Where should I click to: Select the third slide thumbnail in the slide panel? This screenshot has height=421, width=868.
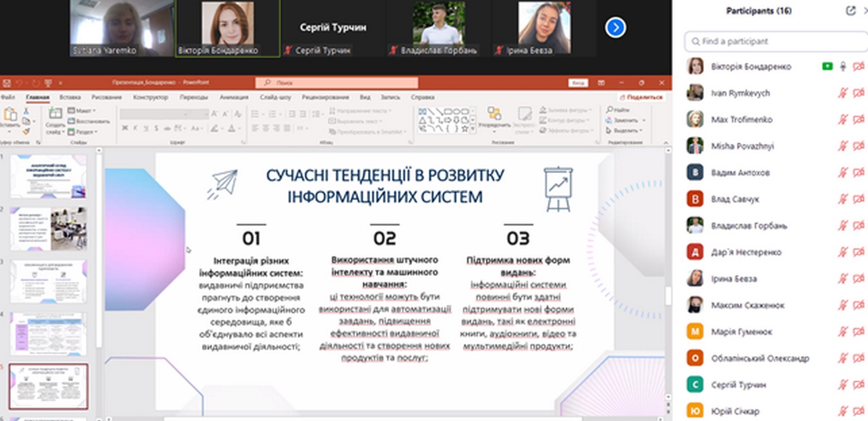pos(49,281)
